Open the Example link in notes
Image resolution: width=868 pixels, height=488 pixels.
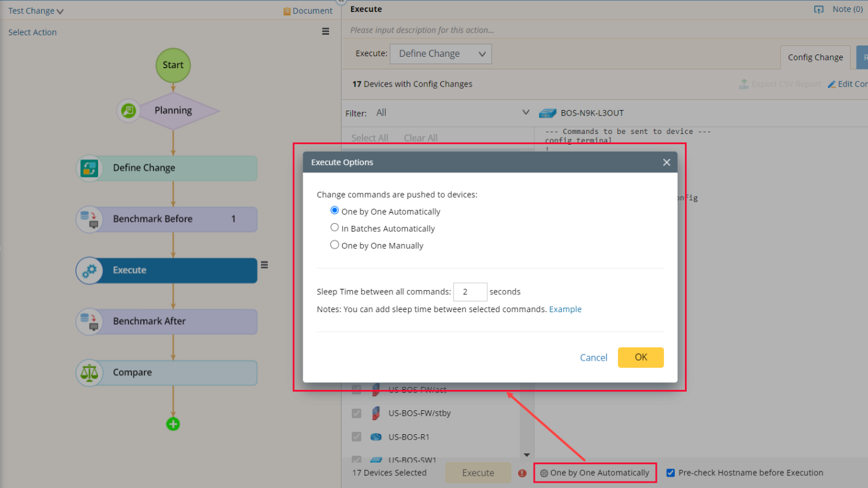[565, 309]
